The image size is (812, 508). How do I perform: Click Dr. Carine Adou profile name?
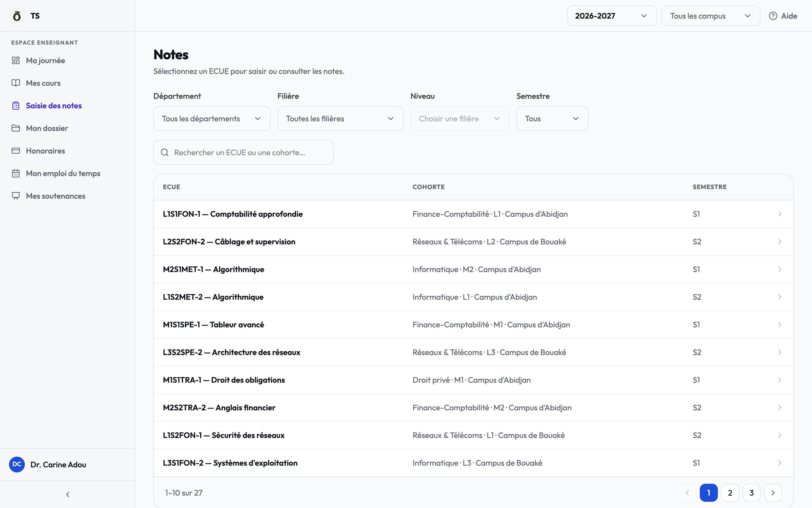click(x=58, y=465)
